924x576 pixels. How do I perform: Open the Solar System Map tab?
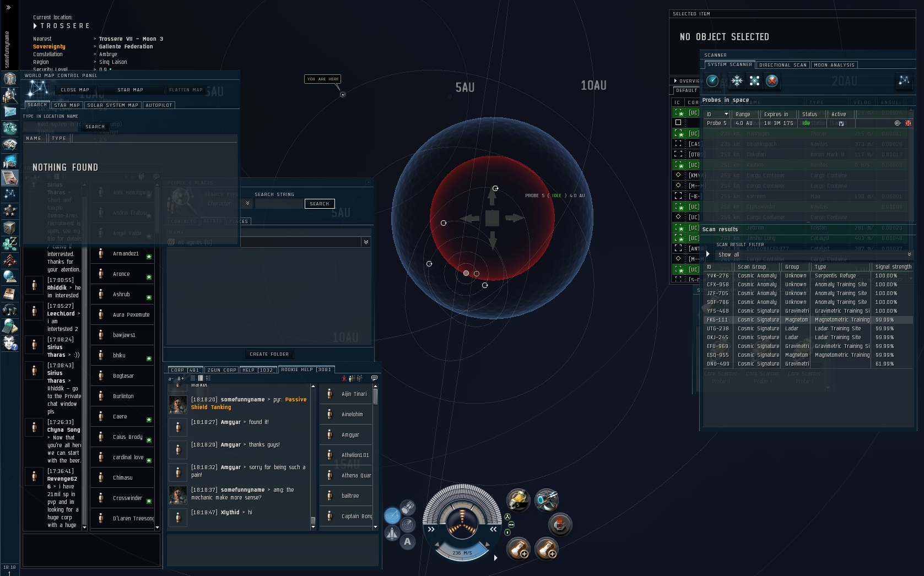click(x=112, y=105)
